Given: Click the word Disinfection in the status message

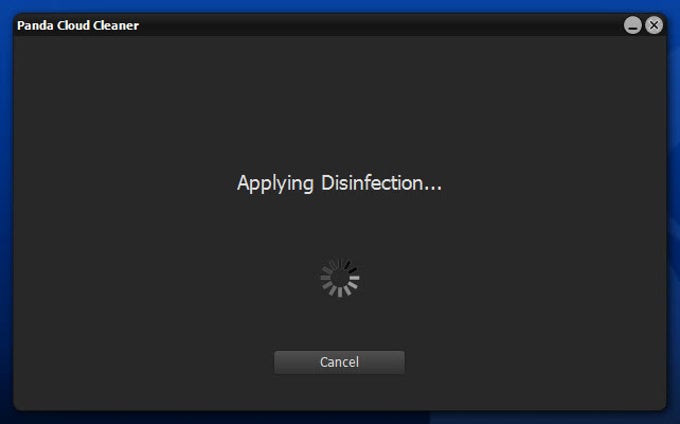Looking at the screenshot, I should (x=382, y=183).
